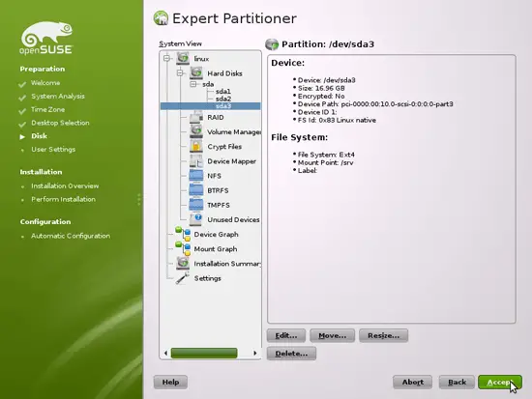
Task: Click the 'Size: 16.96 GB' line
Action: click(x=321, y=88)
